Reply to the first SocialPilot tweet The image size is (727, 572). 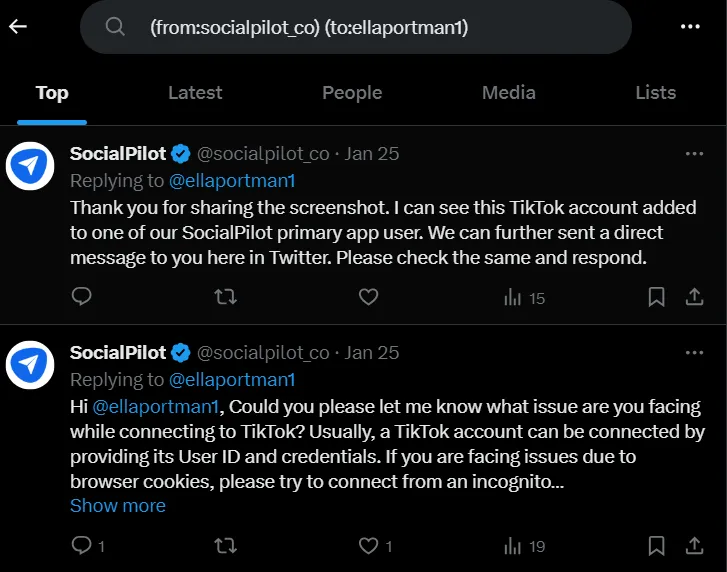[x=82, y=297]
